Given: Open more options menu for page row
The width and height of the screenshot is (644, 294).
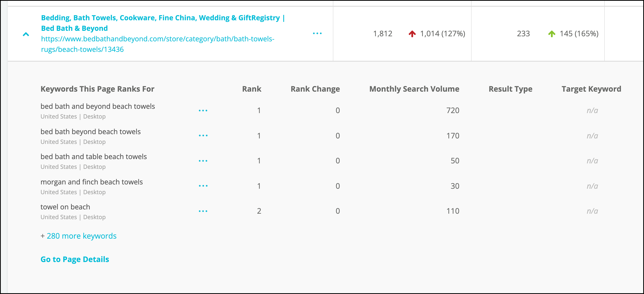Looking at the screenshot, I should pyautogui.click(x=317, y=33).
